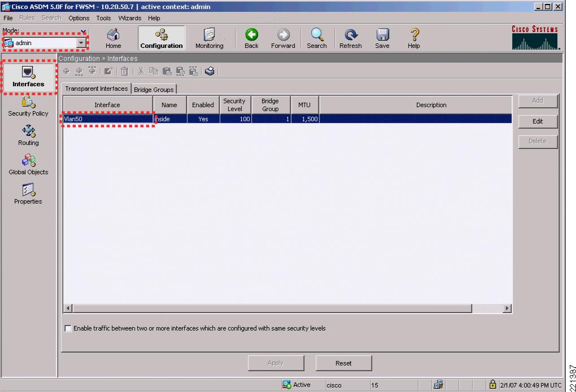Click the Add button beside the table
576x392 pixels.
[538, 100]
